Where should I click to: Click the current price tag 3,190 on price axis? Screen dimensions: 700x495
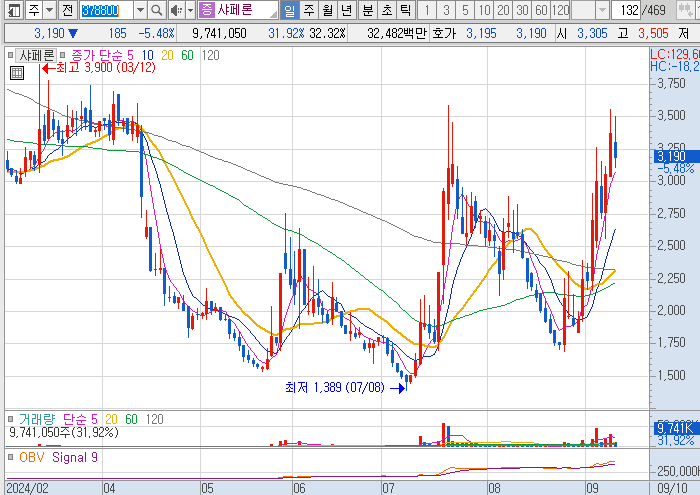pos(675,157)
